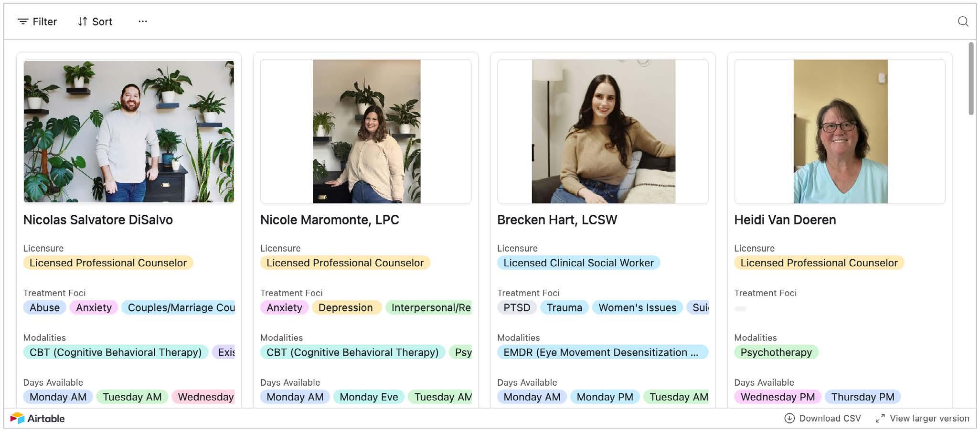Open Brecken Hart, LCSW card title

[557, 220]
